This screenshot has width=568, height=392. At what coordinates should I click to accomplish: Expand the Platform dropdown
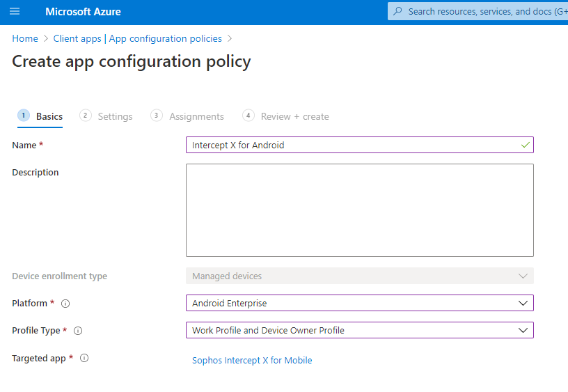tap(360, 303)
